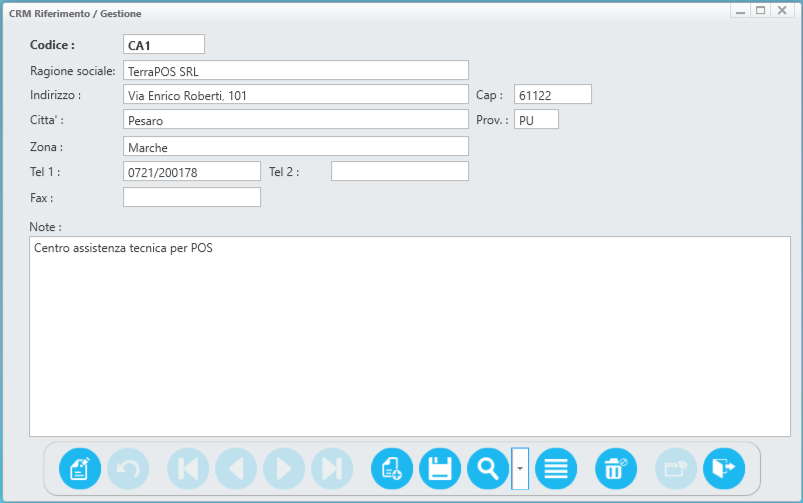Go to the previous record
The height and width of the screenshot is (503, 803).
point(236,468)
